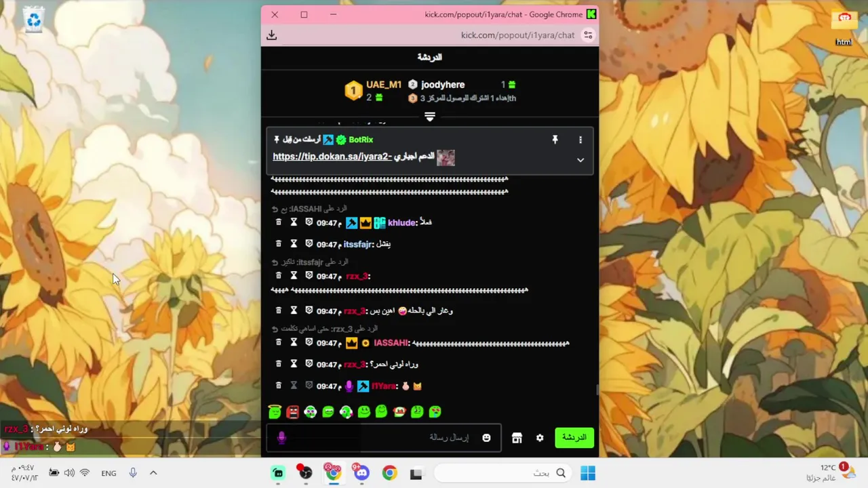Toggle the pin icon on the pinned message
Image resolution: width=868 pixels, height=488 pixels.
click(x=555, y=140)
